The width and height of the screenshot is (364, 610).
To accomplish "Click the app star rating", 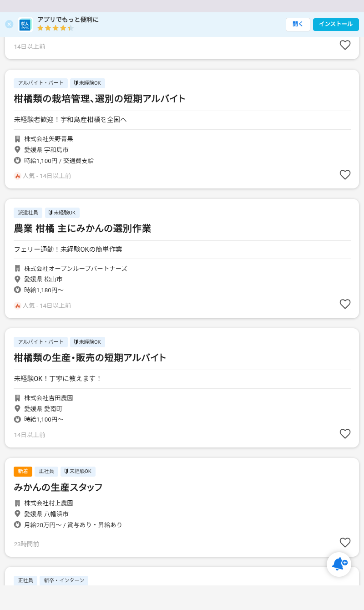I will 55,28.
